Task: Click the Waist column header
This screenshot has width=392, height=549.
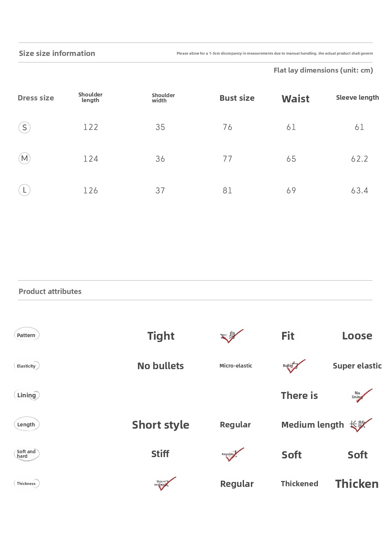Action: tap(295, 99)
